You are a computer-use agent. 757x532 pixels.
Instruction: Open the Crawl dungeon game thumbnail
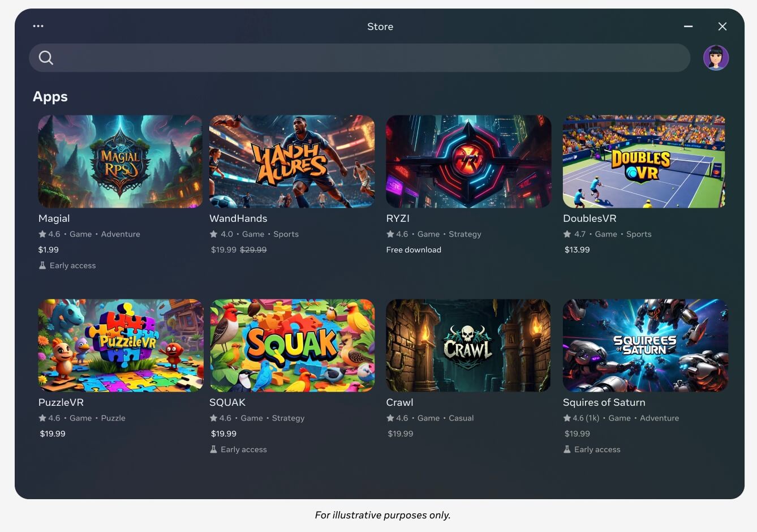pos(468,345)
